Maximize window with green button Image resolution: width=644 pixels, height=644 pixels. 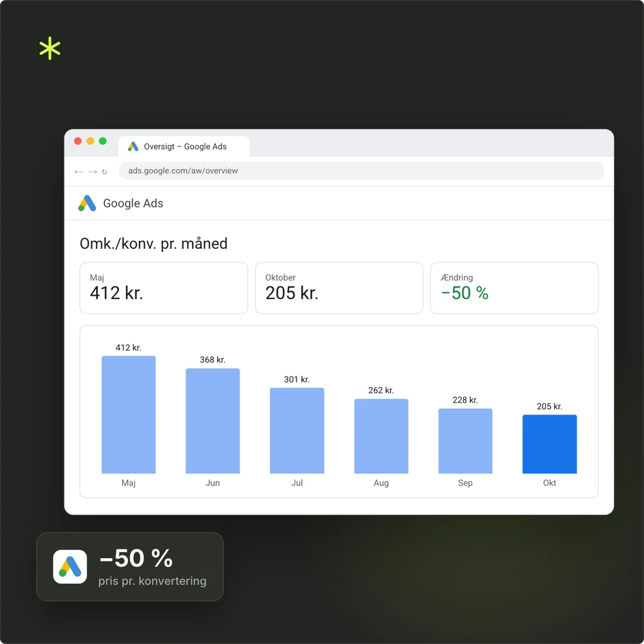point(103,141)
